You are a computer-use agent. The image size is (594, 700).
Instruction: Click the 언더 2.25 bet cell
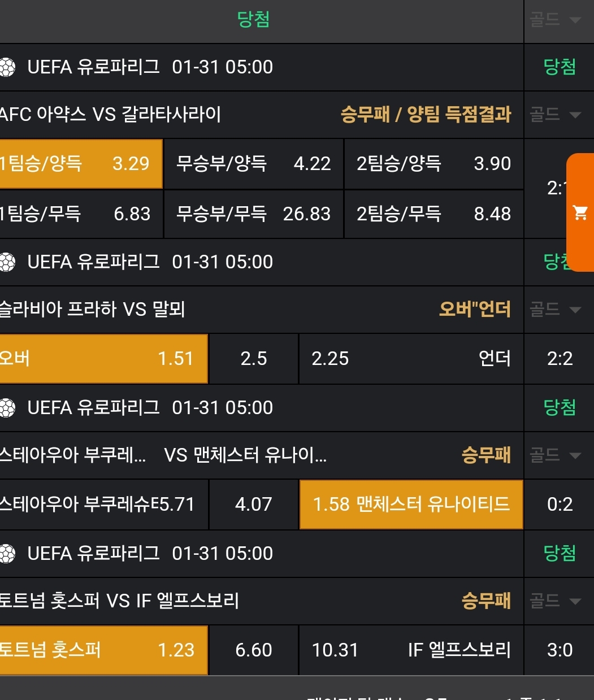point(411,359)
